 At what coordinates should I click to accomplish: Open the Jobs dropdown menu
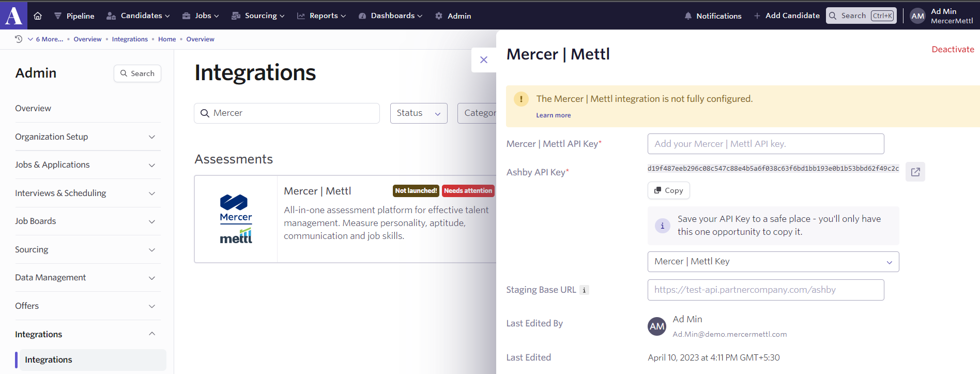[201, 16]
